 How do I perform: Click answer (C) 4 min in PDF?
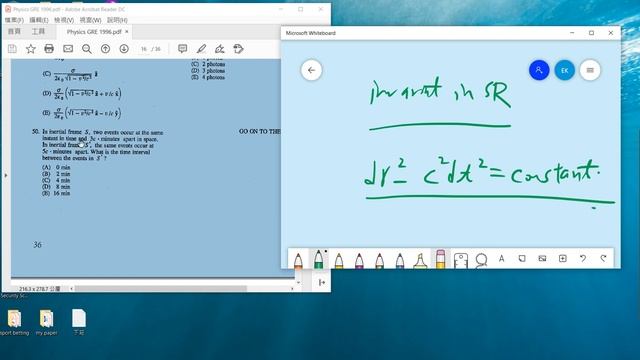pos(56,180)
